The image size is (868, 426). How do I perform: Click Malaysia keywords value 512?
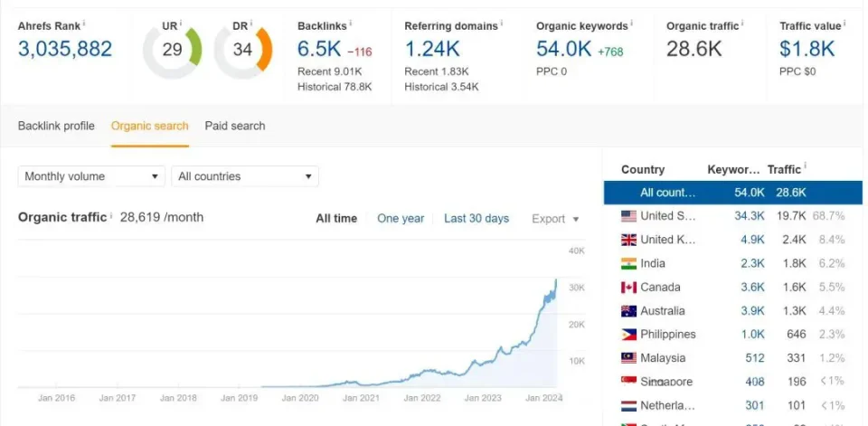[x=754, y=358]
